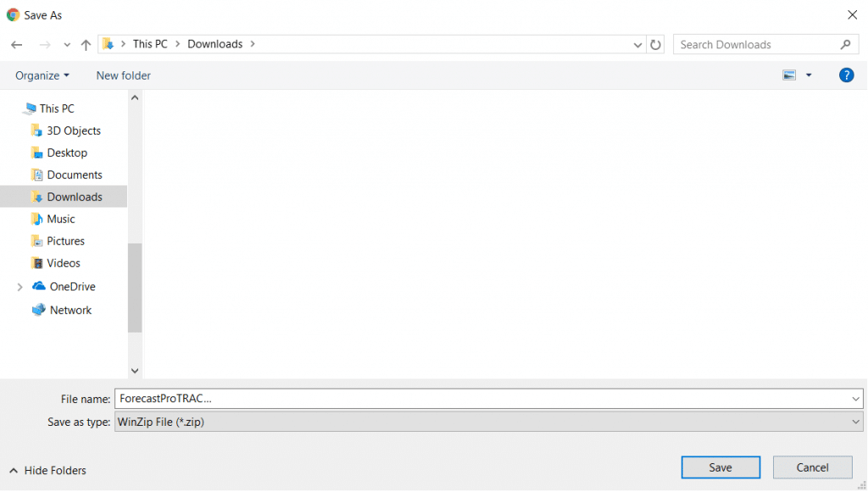Create a New folder
Image resolution: width=868 pixels, height=492 pixels.
click(x=123, y=75)
